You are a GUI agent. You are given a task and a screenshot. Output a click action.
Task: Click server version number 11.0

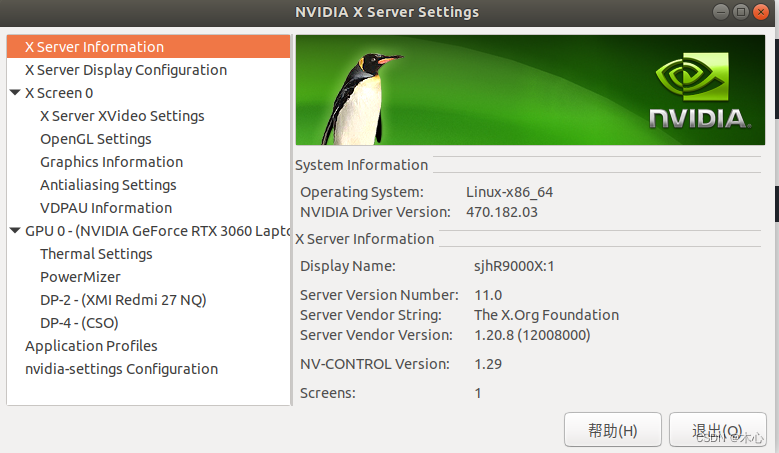click(x=488, y=295)
